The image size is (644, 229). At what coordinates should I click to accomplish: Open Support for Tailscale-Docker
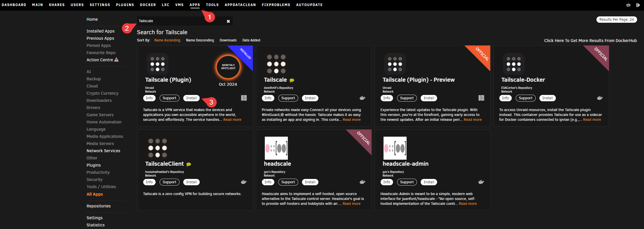point(526,98)
